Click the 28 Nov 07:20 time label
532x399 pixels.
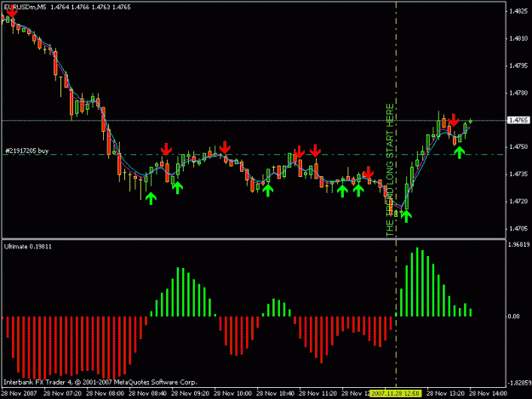[x=62, y=393]
